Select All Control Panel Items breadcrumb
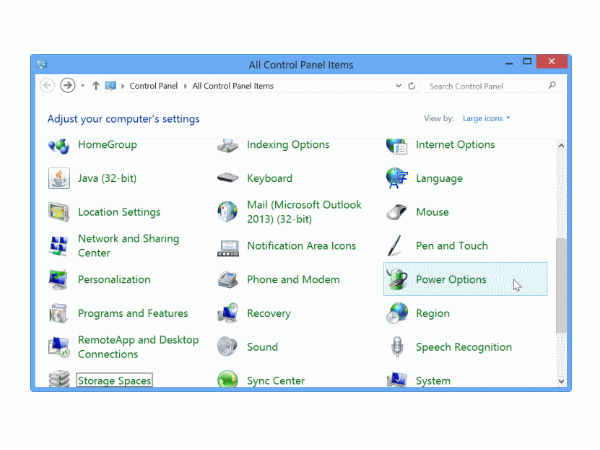Image resolution: width=600 pixels, height=450 pixels. 232,86
